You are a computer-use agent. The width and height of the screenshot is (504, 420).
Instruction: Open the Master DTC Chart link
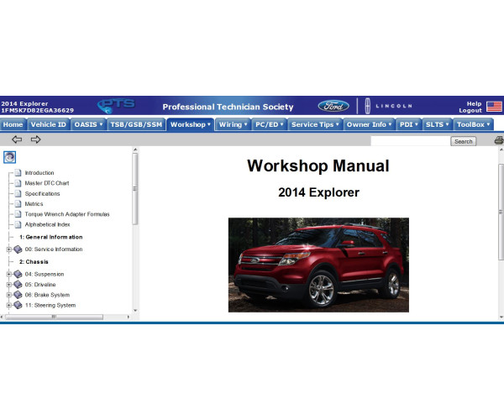tap(47, 183)
